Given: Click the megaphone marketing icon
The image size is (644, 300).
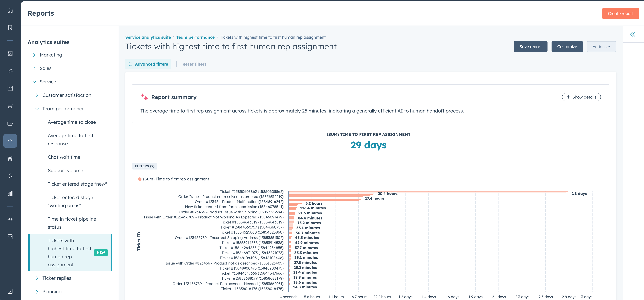Looking at the screenshot, I should tap(10, 71).
